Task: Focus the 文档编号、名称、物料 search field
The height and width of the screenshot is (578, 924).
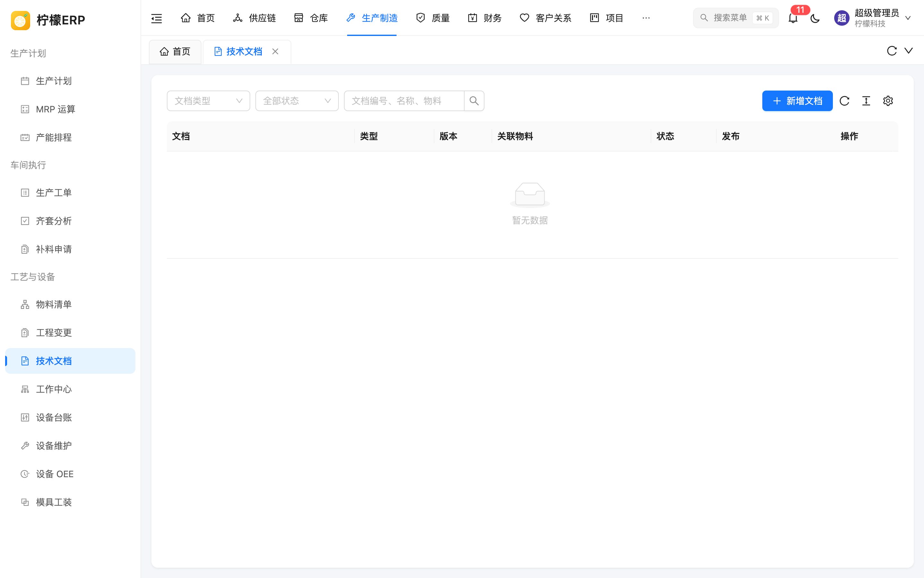Action: [404, 101]
